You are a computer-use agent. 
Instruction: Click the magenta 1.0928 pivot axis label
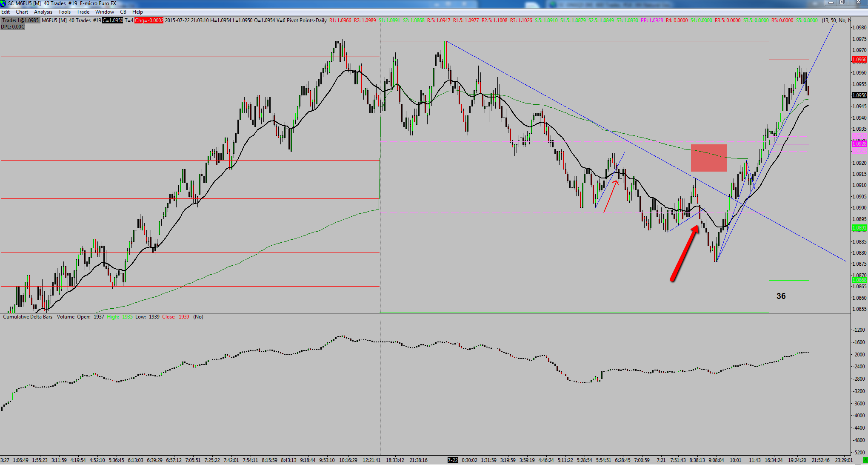point(859,144)
